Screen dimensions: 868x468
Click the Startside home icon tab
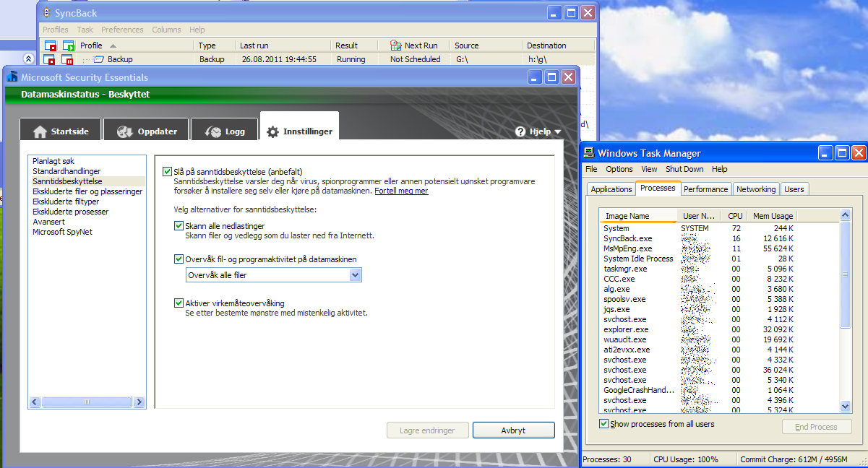(x=40, y=131)
